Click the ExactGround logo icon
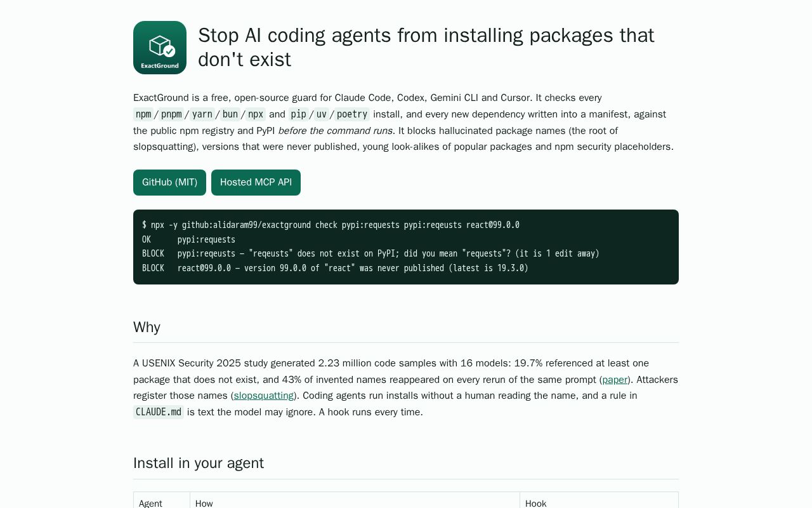The height and width of the screenshot is (508, 812). pyautogui.click(x=160, y=48)
